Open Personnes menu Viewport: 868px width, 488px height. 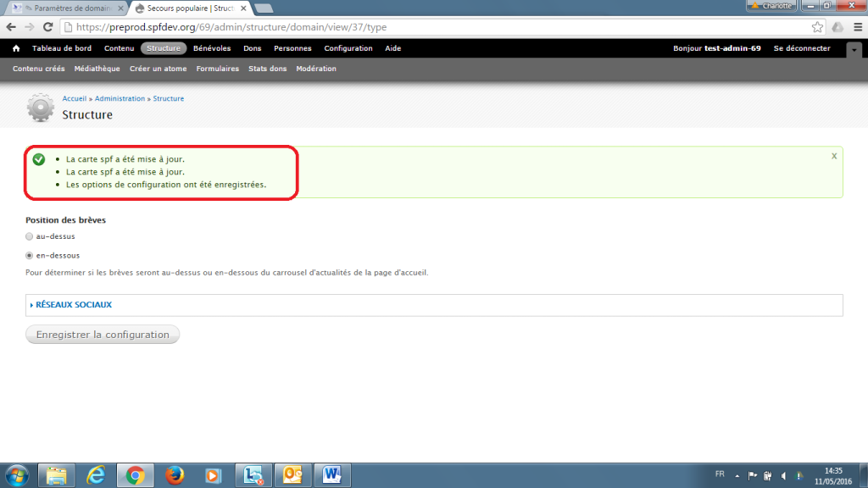pyautogui.click(x=292, y=48)
